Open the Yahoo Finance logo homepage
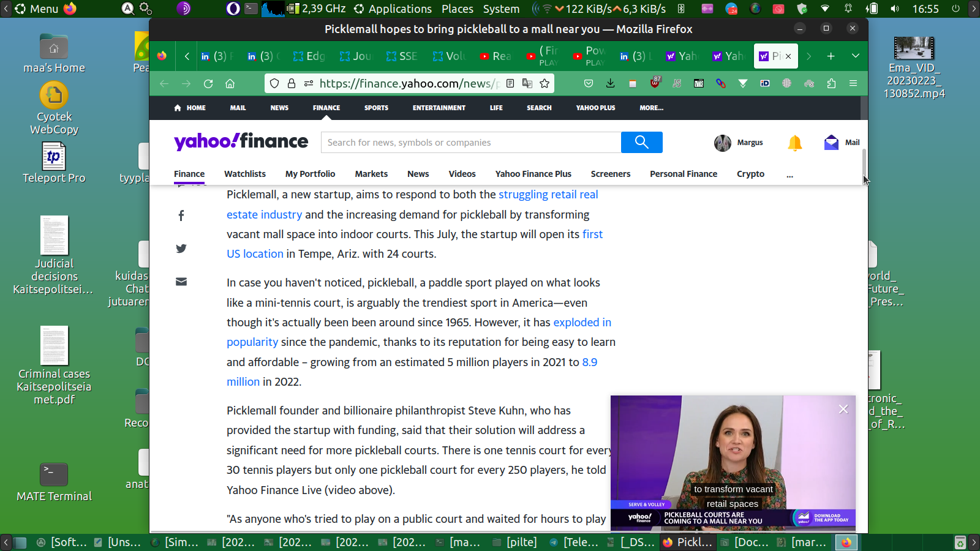980x551 pixels. click(241, 141)
